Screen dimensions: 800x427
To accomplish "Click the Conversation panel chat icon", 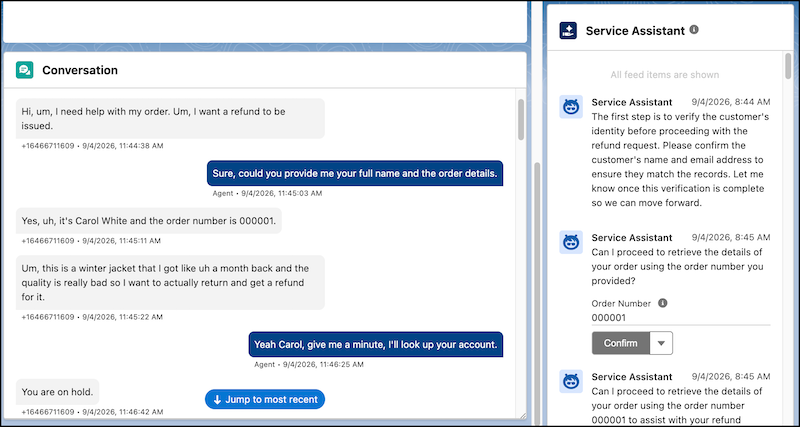I will coord(24,70).
